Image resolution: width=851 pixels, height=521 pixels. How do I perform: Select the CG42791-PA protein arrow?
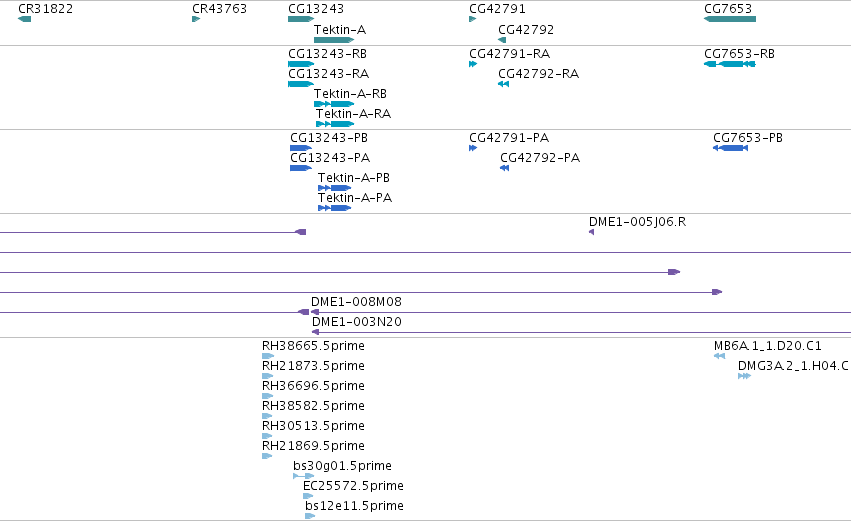[x=473, y=148]
